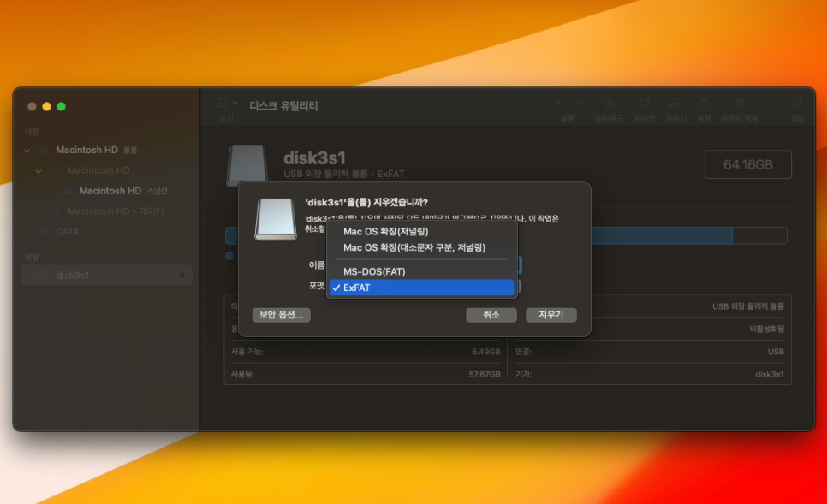This screenshot has width=827, height=504.
Task: Click the yellow minimize window button
Action: pos(46,106)
